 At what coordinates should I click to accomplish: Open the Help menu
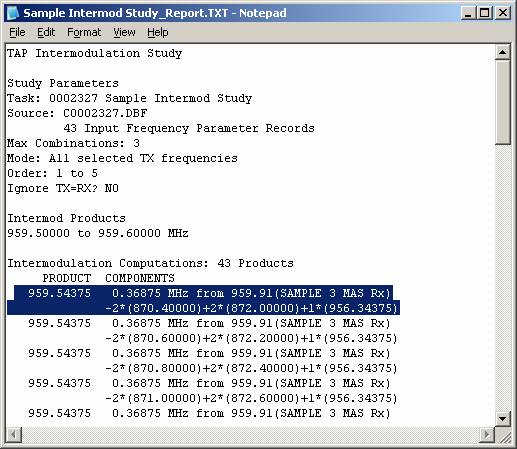coord(158,32)
